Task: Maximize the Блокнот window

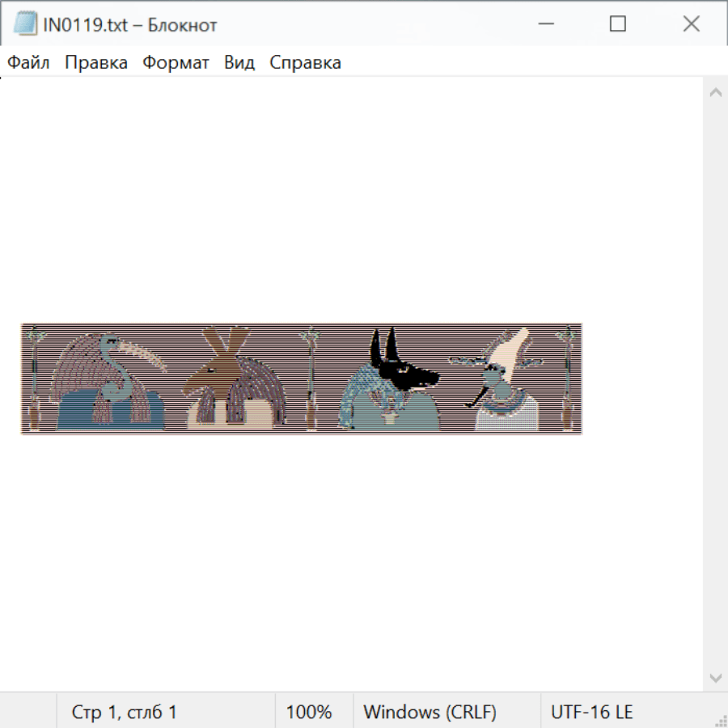Action: point(618,24)
